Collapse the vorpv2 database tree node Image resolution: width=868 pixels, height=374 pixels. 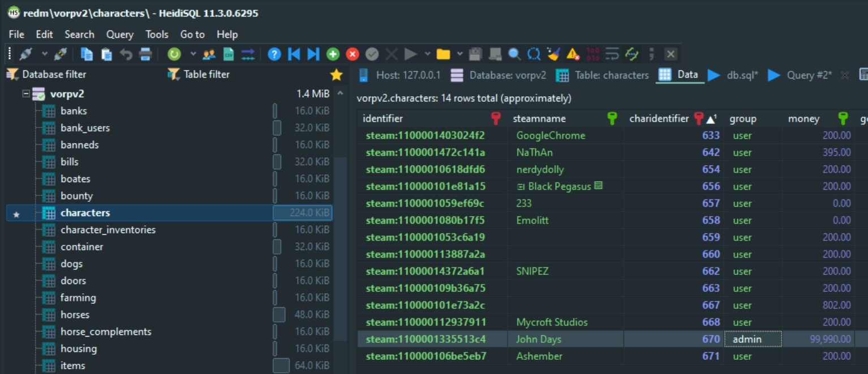click(x=25, y=94)
